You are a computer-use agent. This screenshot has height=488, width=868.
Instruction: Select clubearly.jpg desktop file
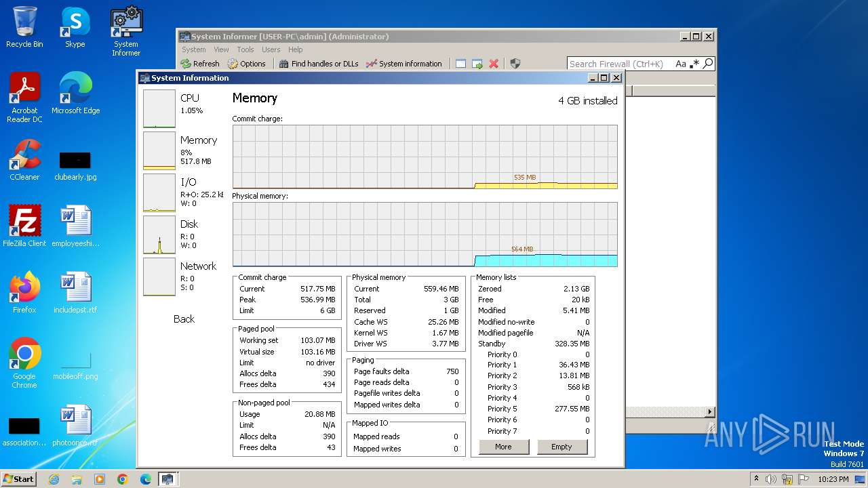[x=75, y=165]
